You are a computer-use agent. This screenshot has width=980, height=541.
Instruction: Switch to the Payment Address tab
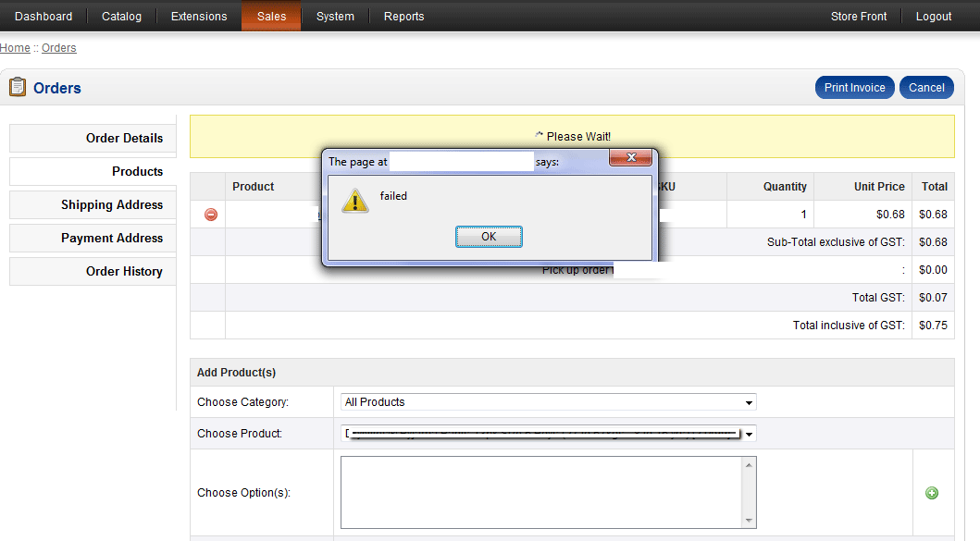coord(93,238)
